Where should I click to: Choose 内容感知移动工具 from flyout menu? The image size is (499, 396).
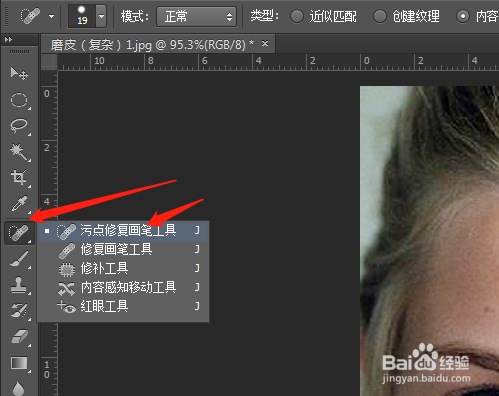click(123, 288)
